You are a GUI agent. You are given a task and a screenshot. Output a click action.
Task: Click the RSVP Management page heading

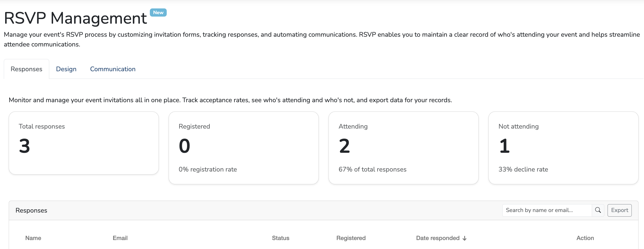click(75, 18)
